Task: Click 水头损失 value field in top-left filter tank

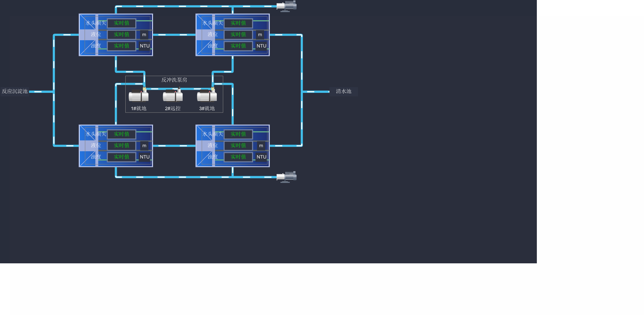Action: coord(121,23)
